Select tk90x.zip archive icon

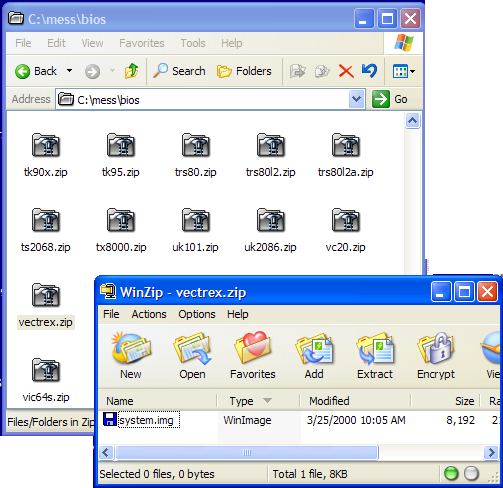(46, 145)
